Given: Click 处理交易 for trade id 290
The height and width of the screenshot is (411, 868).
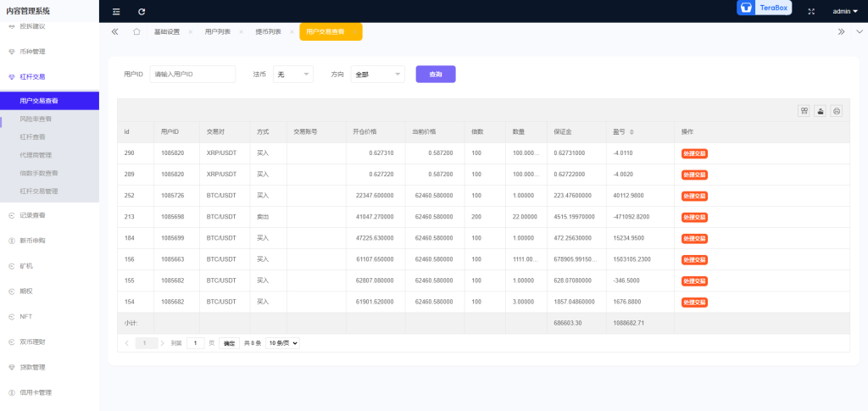Looking at the screenshot, I should (x=694, y=153).
